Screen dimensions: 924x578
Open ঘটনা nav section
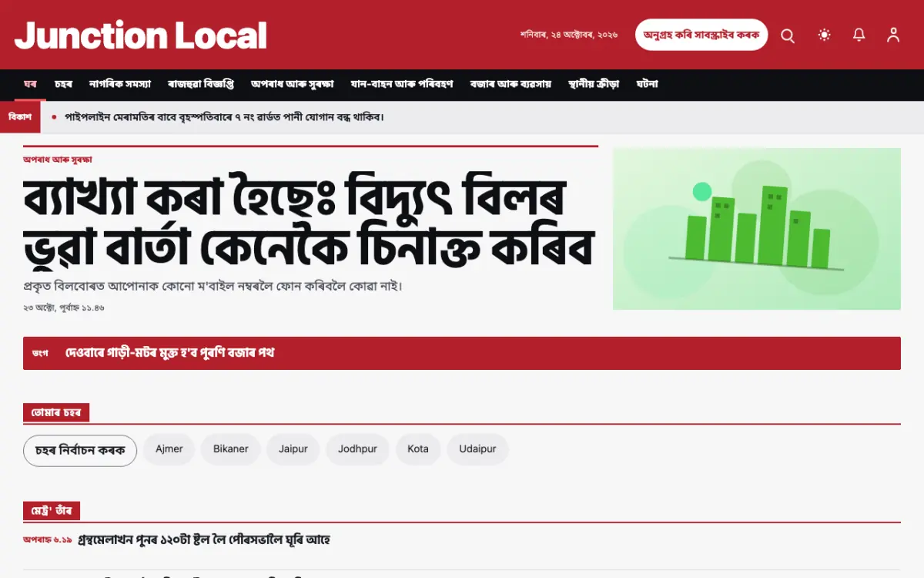click(x=648, y=84)
